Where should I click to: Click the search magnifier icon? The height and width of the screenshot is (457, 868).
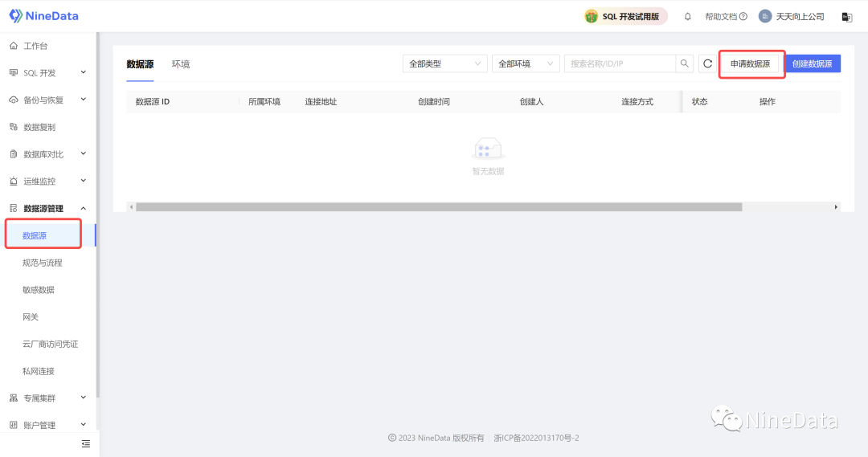(684, 63)
